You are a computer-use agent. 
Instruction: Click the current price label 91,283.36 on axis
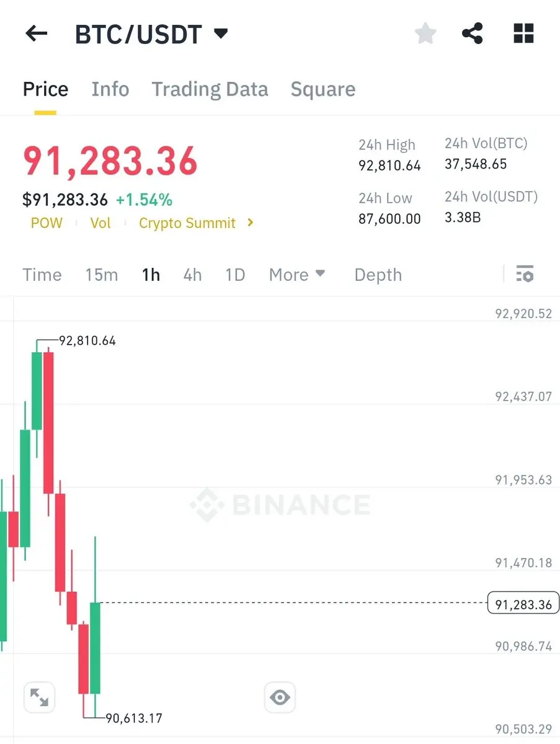523,603
